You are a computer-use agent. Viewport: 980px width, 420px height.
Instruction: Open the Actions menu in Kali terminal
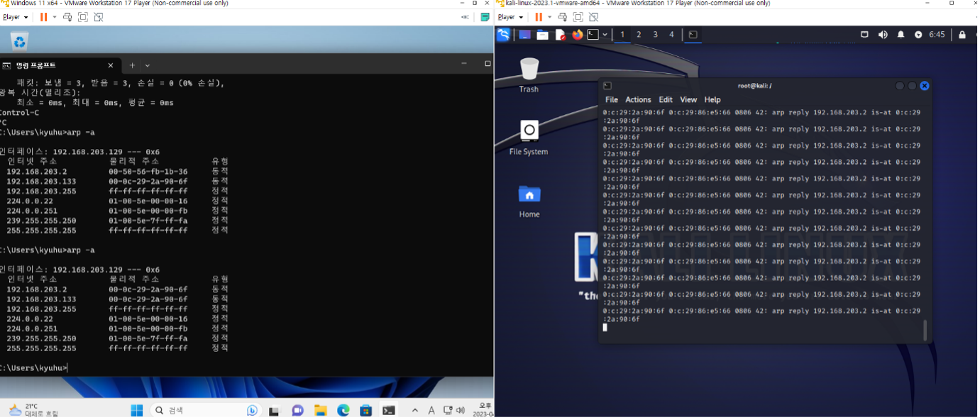(x=638, y=100)
